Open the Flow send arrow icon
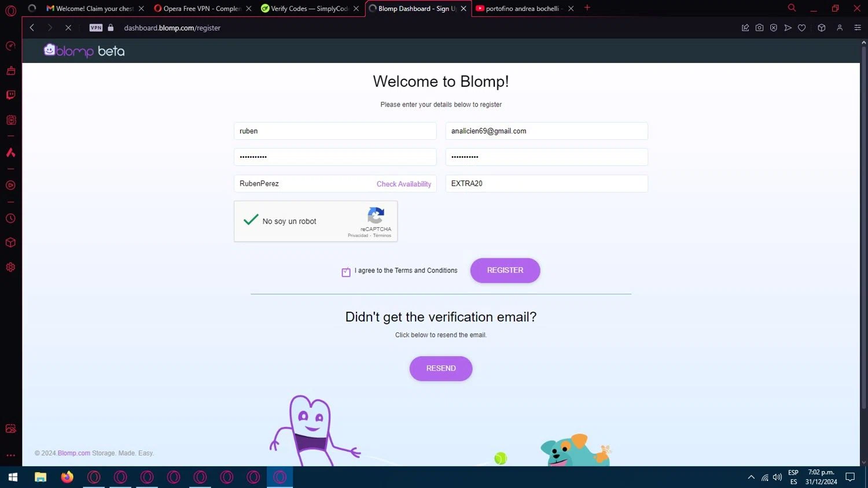The width and height of the screenshot is (868, 488). pyautogui.click(x=788, y=28)
